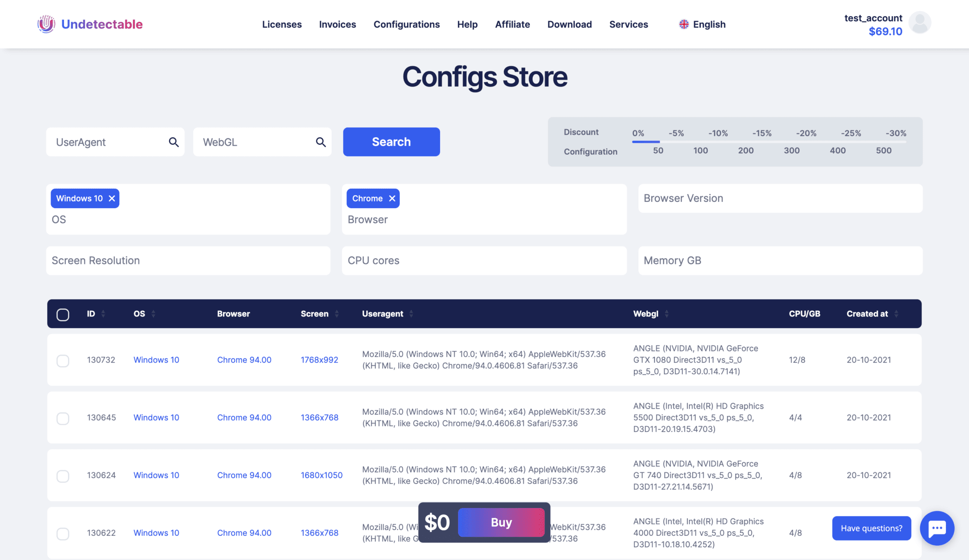The image size is (969, 560).
Task: Check the row for config 130645
Action: [x=63, y=419]
